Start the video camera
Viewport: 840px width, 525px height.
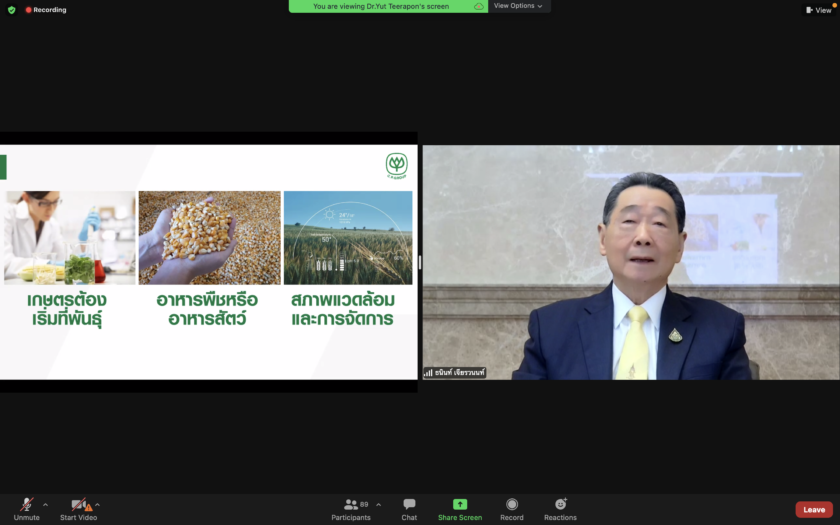click(78, 506)
